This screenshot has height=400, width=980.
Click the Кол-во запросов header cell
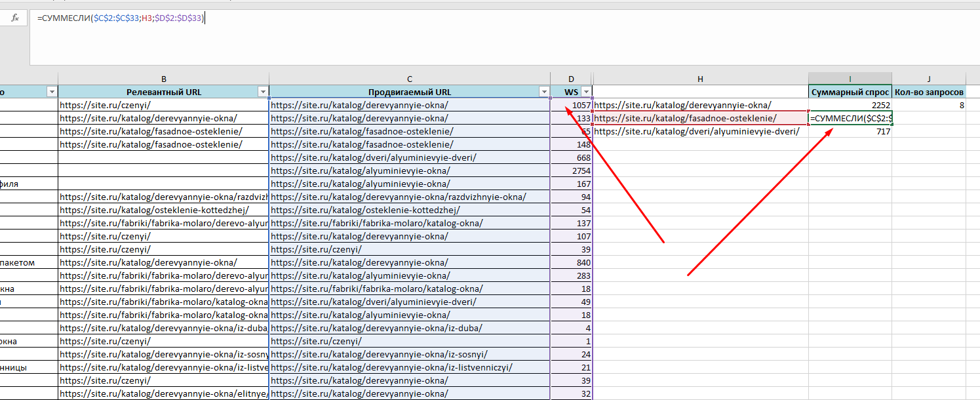click(x=929, y=92)
